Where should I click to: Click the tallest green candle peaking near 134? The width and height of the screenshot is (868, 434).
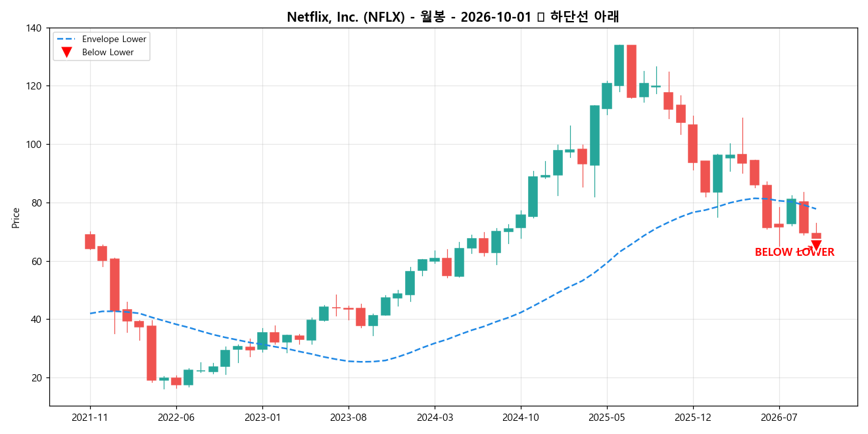[619, 65]
